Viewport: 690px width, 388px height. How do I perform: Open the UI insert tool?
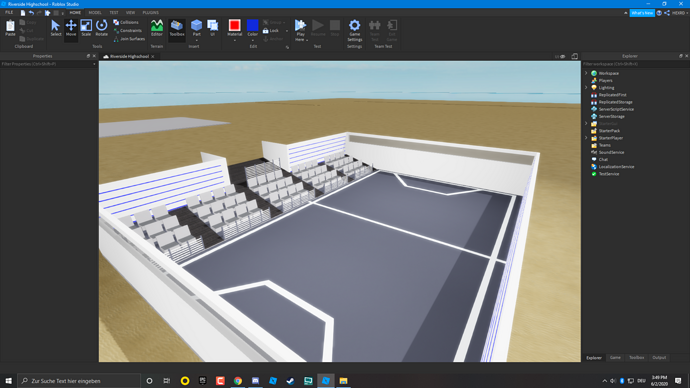coord(213,28)
